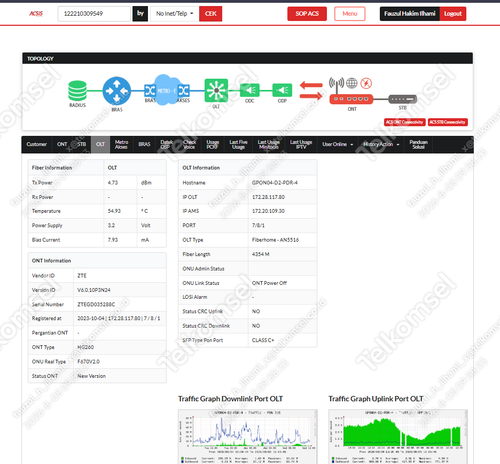Click the red CEK button

[x=211, y=14]
